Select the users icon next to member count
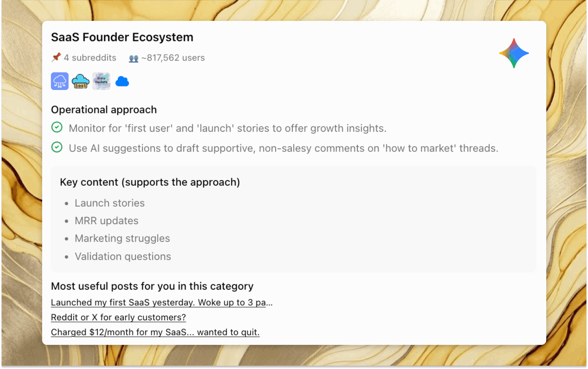The height and width of the screenshot is (369, 588). 133,58
